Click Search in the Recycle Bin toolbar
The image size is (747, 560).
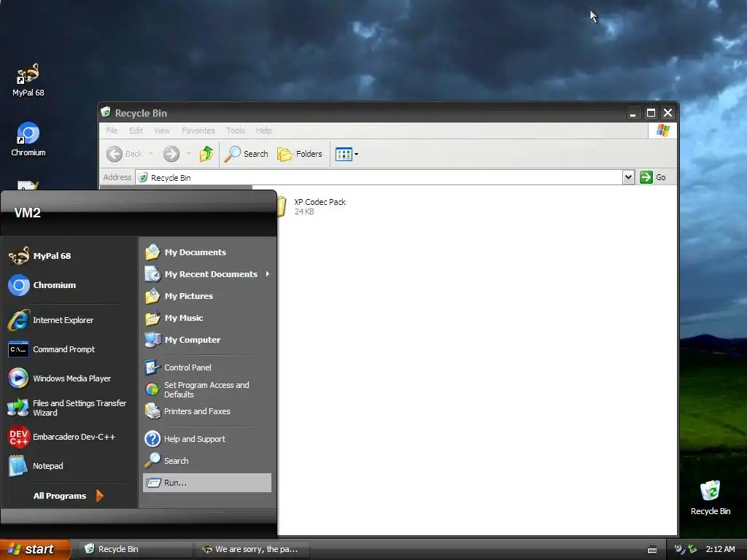[x=246, y=154]
